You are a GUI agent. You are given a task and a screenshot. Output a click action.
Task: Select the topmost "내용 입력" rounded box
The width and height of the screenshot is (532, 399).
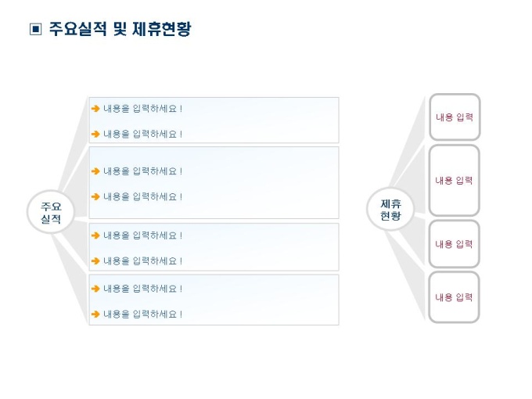coord(455,117)
